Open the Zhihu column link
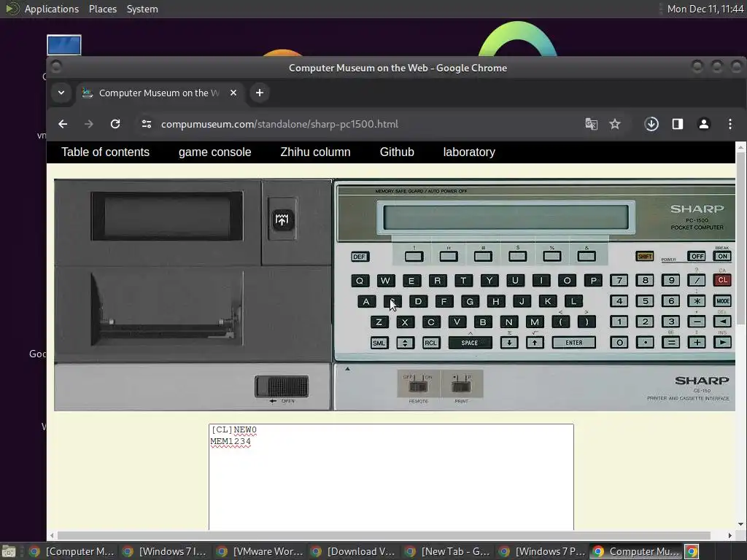 tap(315, 152)
